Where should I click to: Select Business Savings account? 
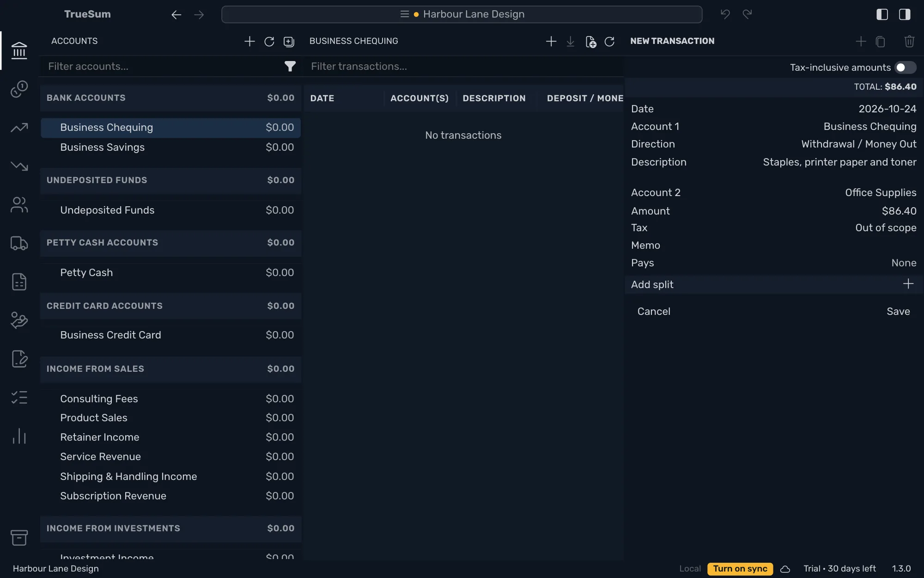(170, 148)
